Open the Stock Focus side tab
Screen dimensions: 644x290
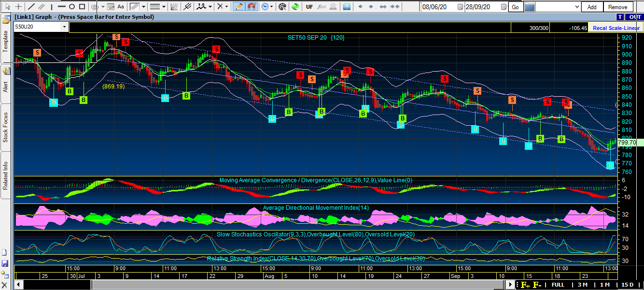coord(5,127)
